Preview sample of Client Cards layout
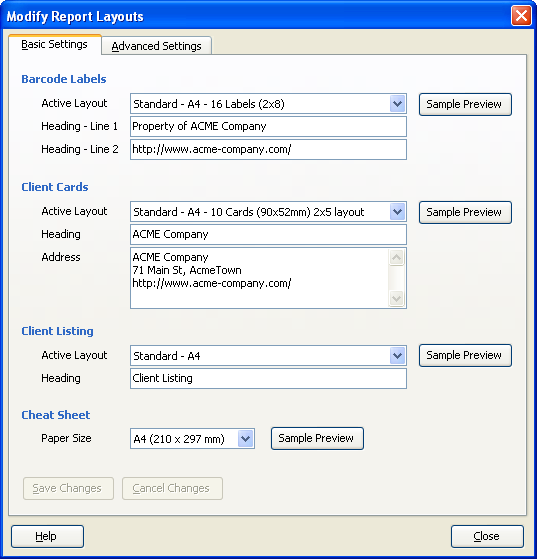The image size is (537, 559). 465,212
